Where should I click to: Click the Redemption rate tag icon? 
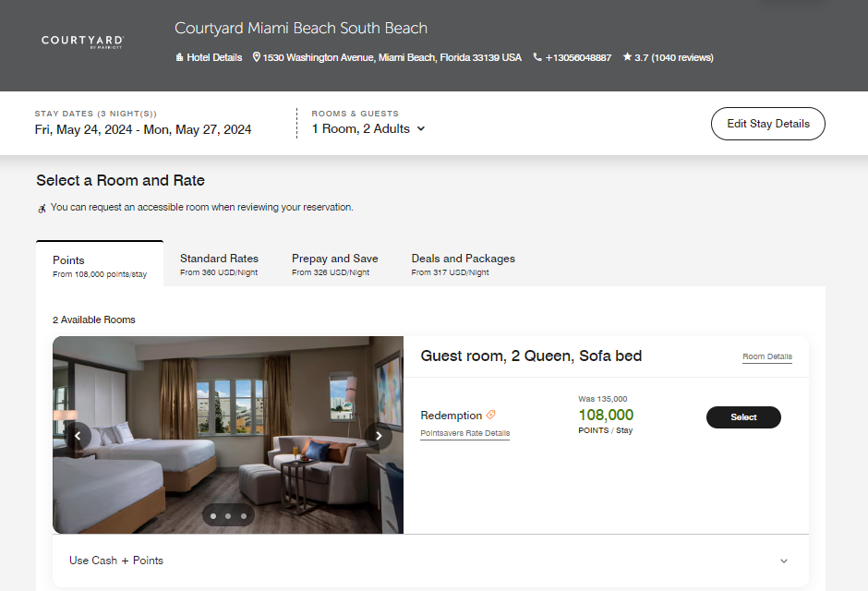[489, 414]
